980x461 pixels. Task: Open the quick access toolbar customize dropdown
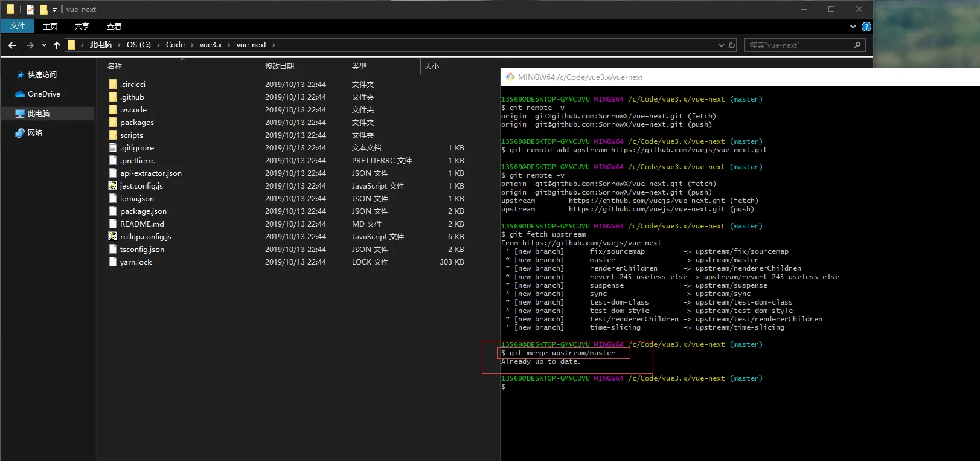tap(54, 10)
